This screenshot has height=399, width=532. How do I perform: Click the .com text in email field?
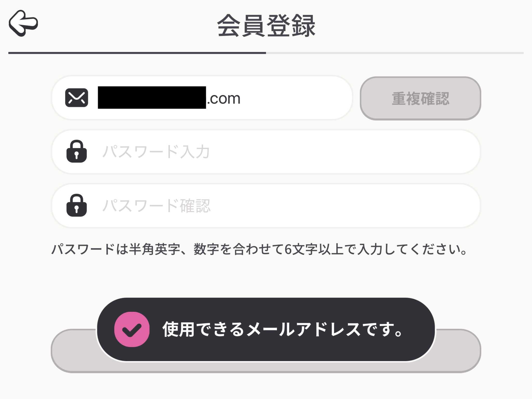(224, 99)
